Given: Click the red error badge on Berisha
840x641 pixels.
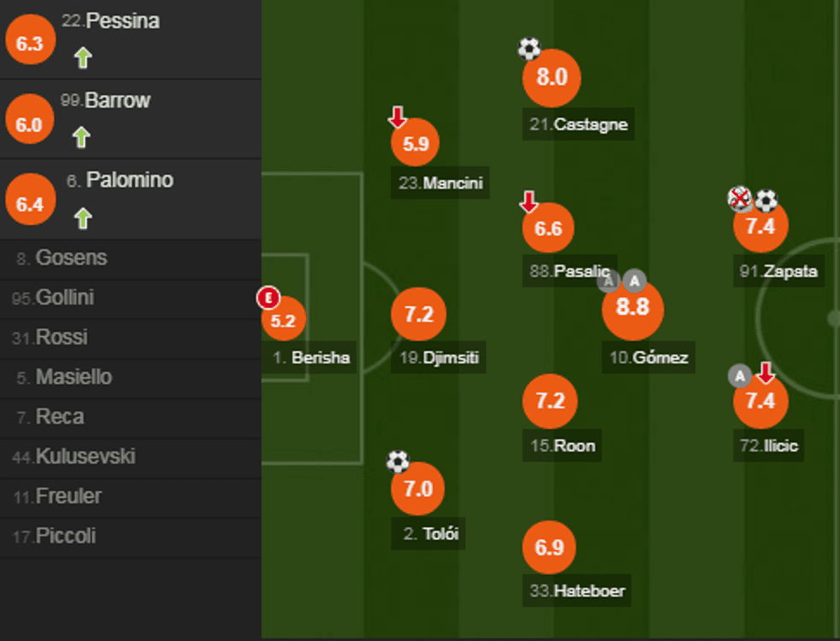Looking at the screenshot, I should (x=269, y=298).
